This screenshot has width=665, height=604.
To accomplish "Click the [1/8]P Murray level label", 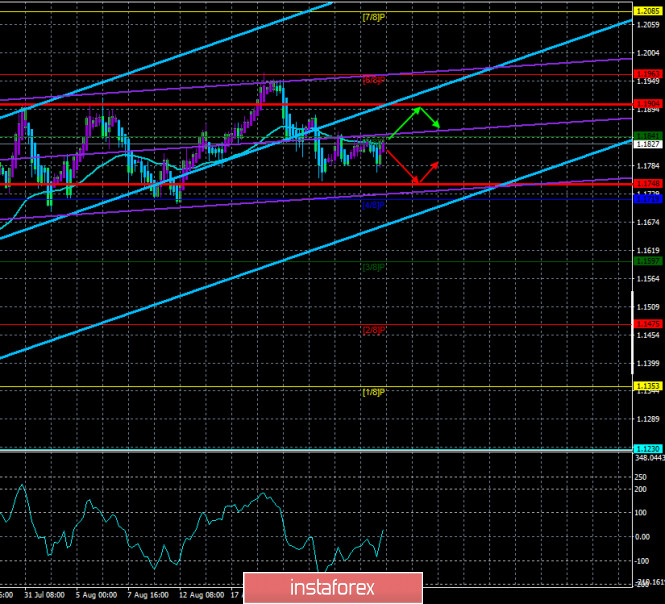I will tap(374, 392).
